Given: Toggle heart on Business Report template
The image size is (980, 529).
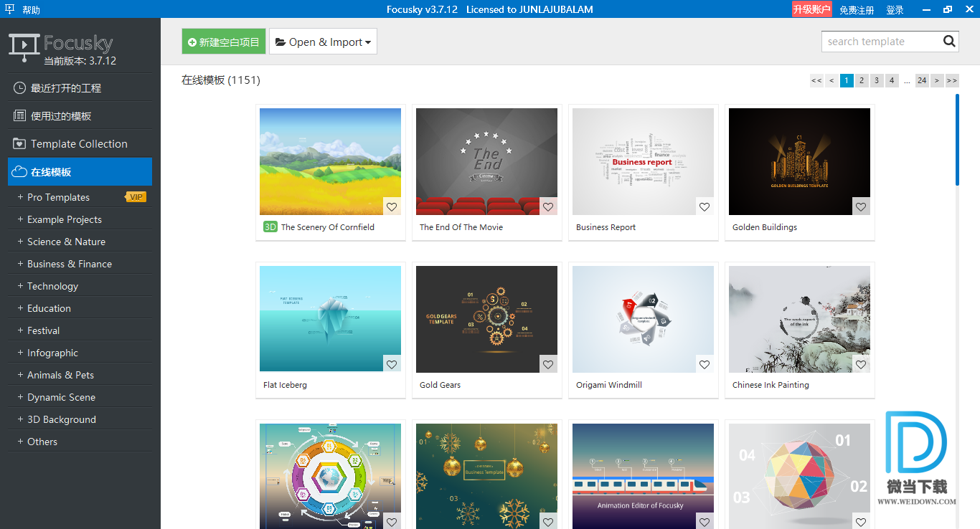Looking at the screenshot, I should click(705, 206).
